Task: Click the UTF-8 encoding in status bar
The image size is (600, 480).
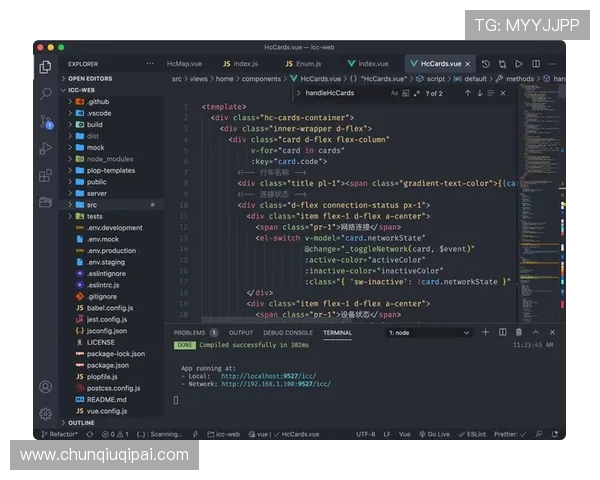Action: click(364, 434)
